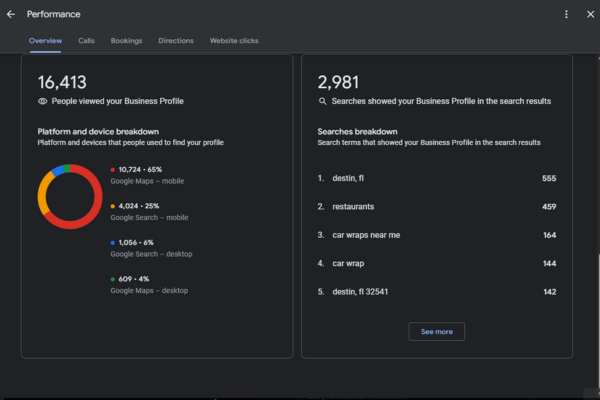Viewport: 600px width, 400px height.
Task: Click the 'Performance' page title
Action: pos(54,15)
